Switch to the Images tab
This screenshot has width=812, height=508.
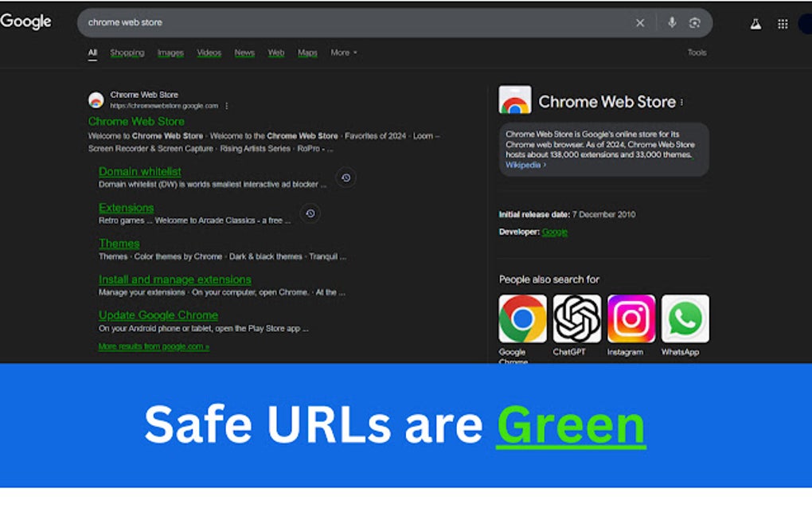170,53
